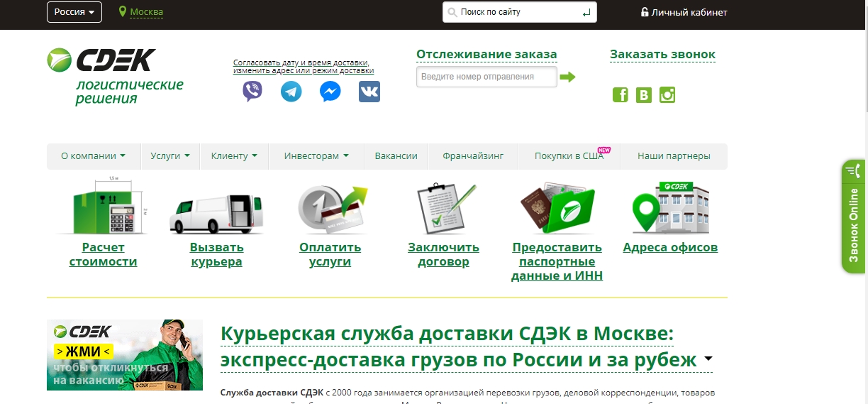The width and height of the screenshot is (868, 404).
Task: Click the tracking number input field
Action: [x=486, y=77]
